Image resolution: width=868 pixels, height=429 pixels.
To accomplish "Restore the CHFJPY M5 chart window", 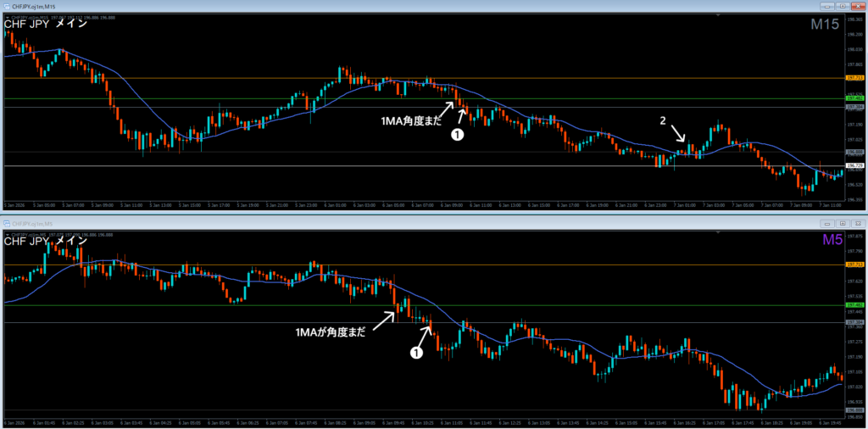I will tap(843, 224).
